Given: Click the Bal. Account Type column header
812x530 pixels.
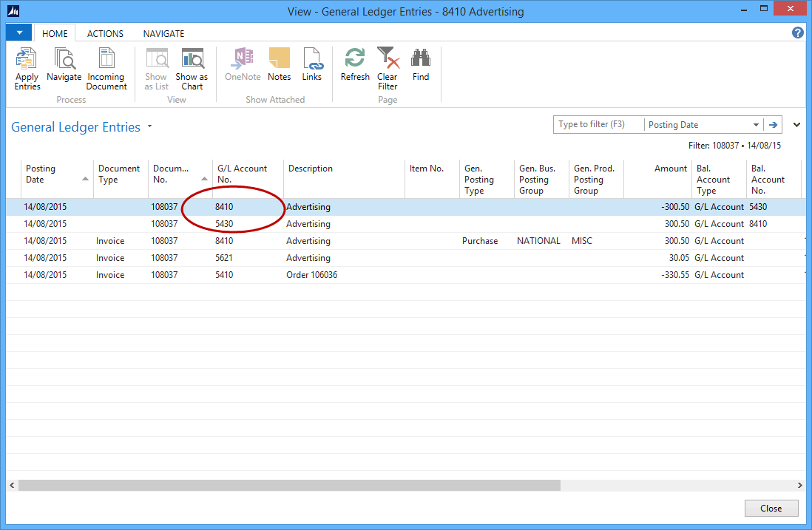Looking at the screenshot, I should pyautogui.click(x=720, y=179).
